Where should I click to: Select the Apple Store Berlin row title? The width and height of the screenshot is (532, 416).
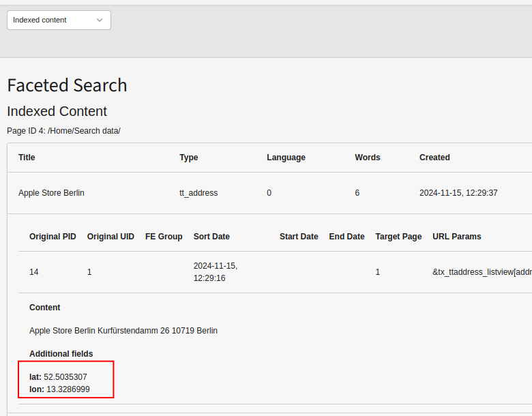(x=51, y=193)
